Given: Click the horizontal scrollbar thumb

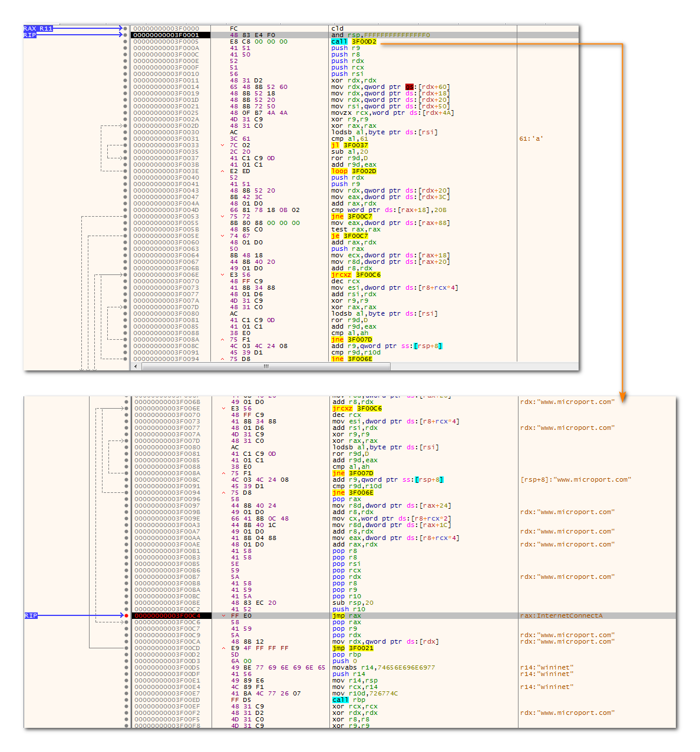Looking at the screenshot, I should pyautogui.click(x=266, y=366).
